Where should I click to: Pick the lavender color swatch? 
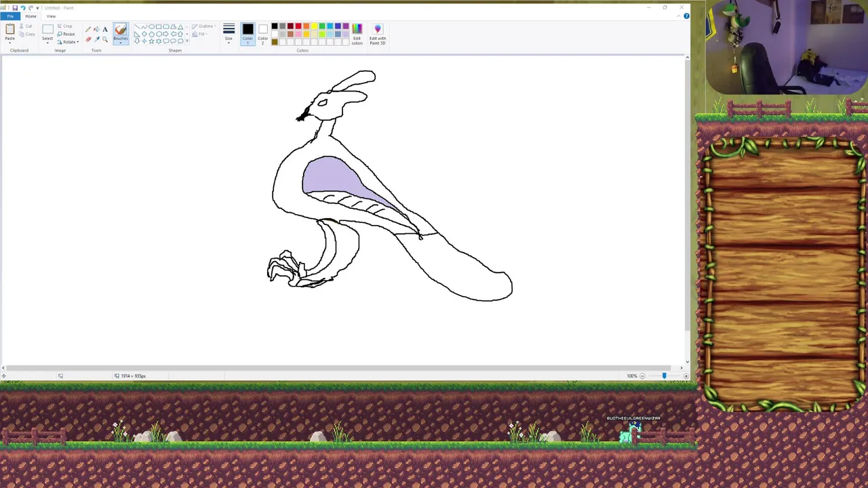click(x=346, y=34)
